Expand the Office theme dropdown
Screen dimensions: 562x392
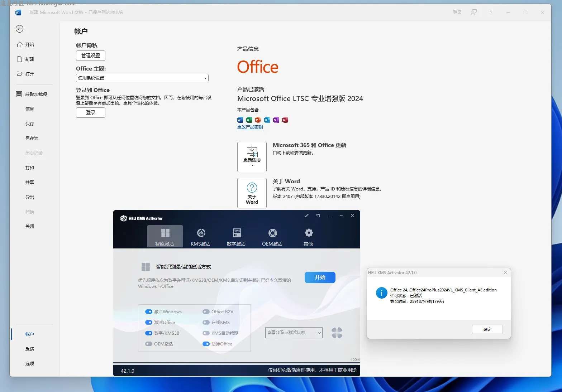pos(142,78)
